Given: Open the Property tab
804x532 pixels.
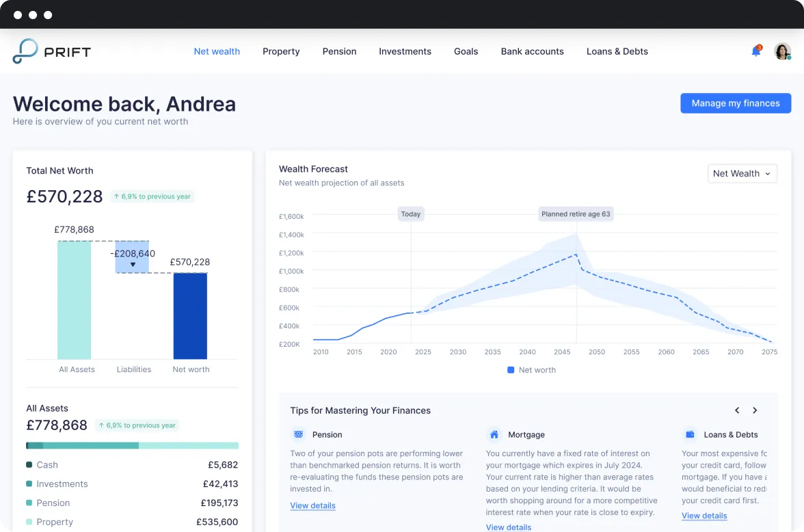Looking at the screenshot, I should point(281,51).
